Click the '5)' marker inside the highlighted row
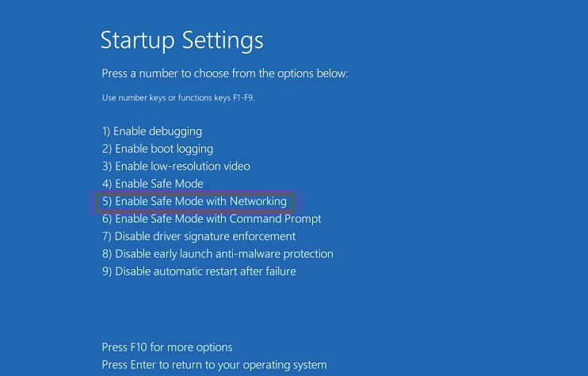Viewport: 588px width, 376px height. coord(107,201)
